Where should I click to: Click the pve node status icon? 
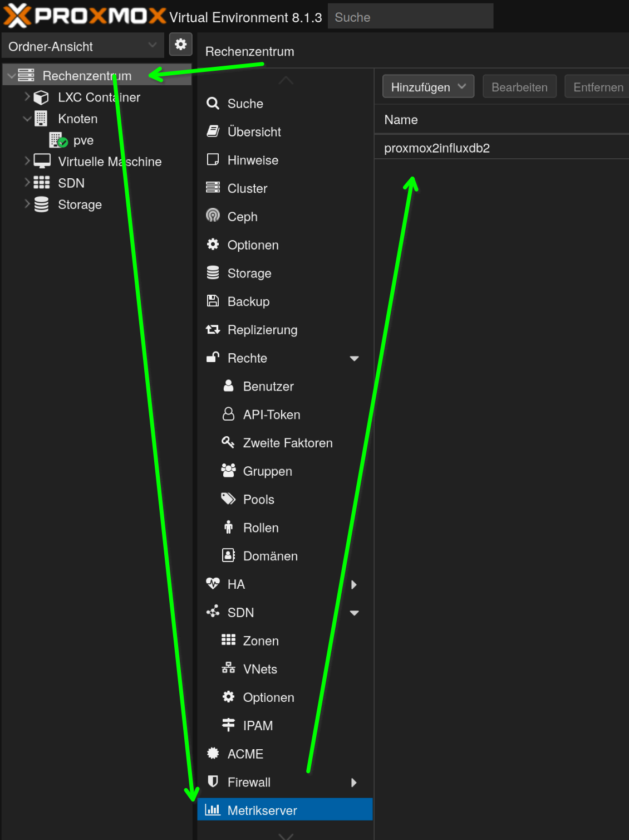58,140
